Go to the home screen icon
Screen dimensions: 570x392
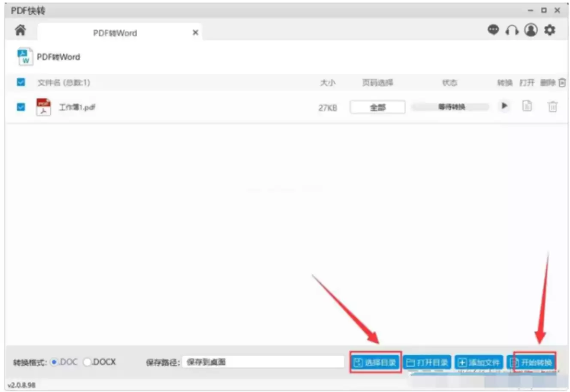point(20,30)
